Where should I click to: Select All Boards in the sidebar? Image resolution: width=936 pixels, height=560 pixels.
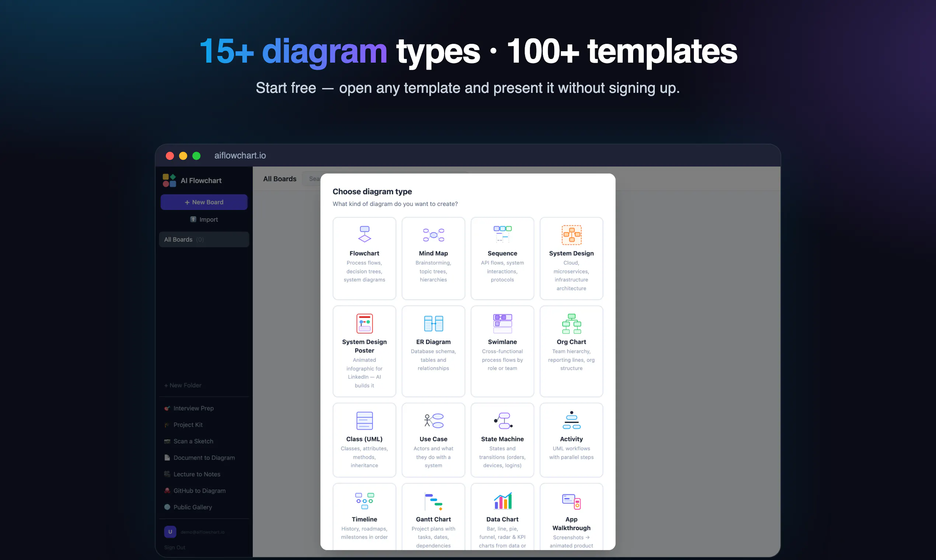pyautogui.click(x=204, y=239)
